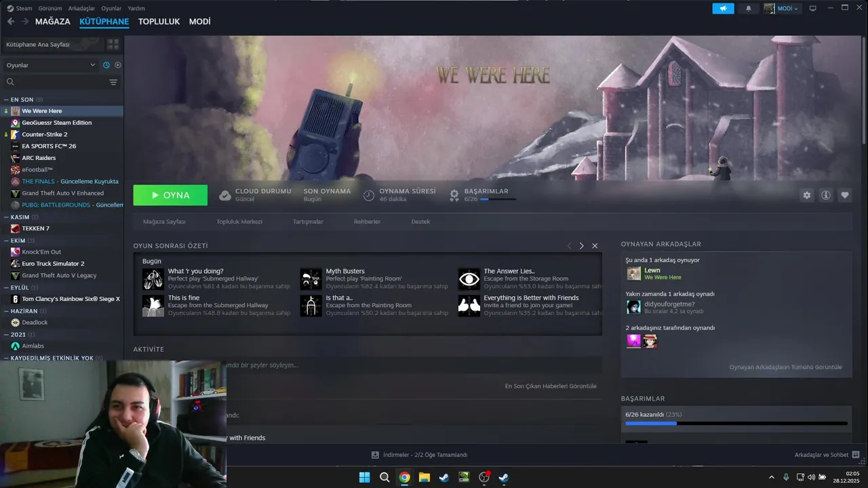Open the 'Myth Busters' achievement icon
This screenshot has width=868, height=488.
point(311,279)
